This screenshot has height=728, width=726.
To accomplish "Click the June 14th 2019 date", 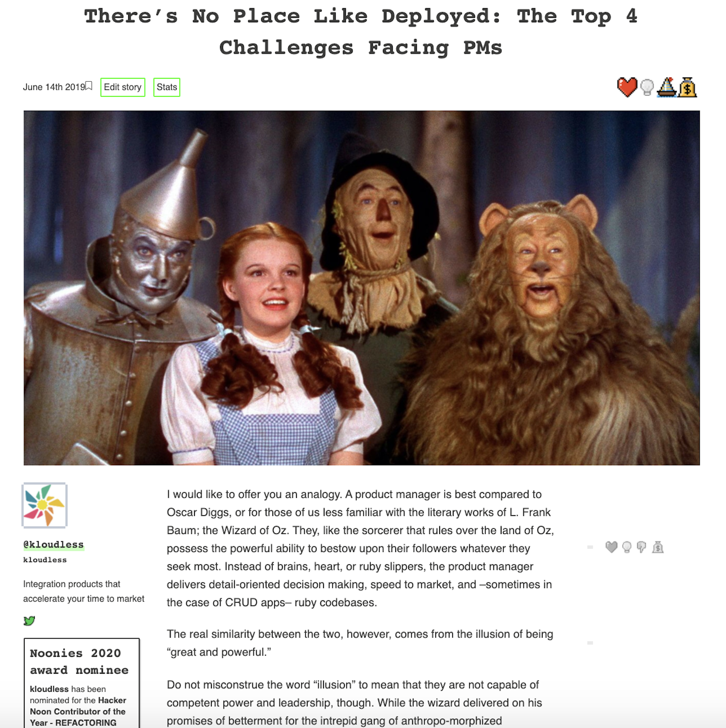I will [54, 87].
